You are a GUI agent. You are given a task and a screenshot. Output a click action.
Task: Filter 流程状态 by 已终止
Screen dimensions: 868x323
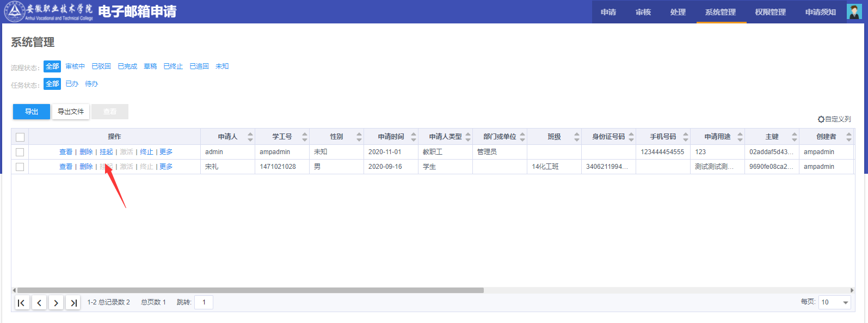[173, 66]
